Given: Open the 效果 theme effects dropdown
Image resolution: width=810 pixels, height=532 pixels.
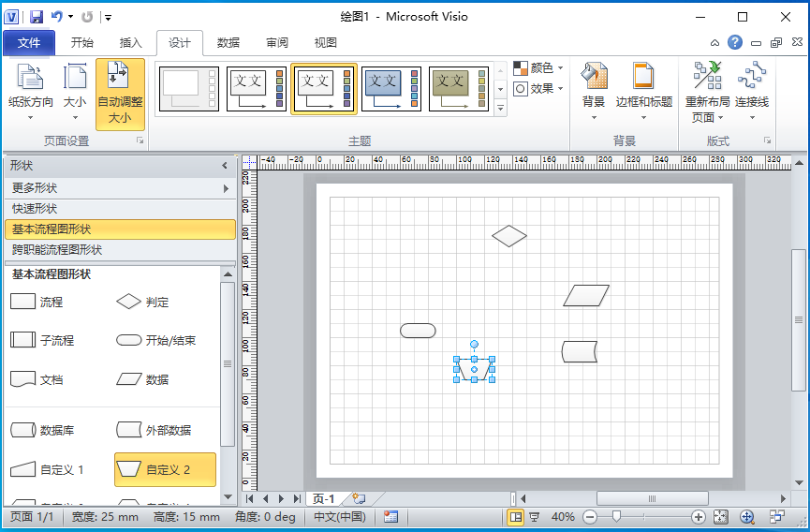Looking at the screenshot, I should (x=538, y=89).
